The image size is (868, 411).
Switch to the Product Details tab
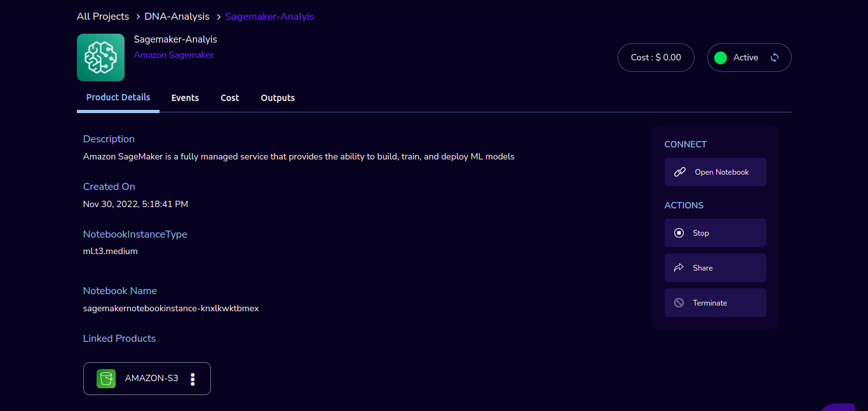118,97
